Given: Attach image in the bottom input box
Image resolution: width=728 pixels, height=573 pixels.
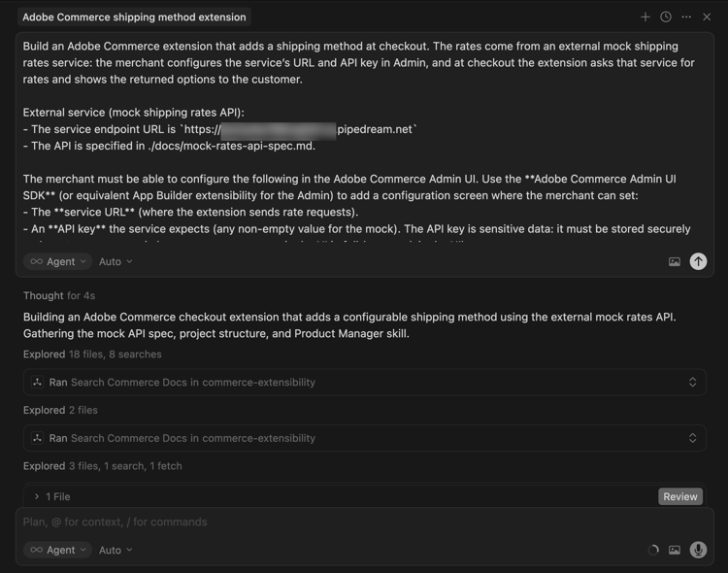Looking at the screenshot, I should [675, 550].
